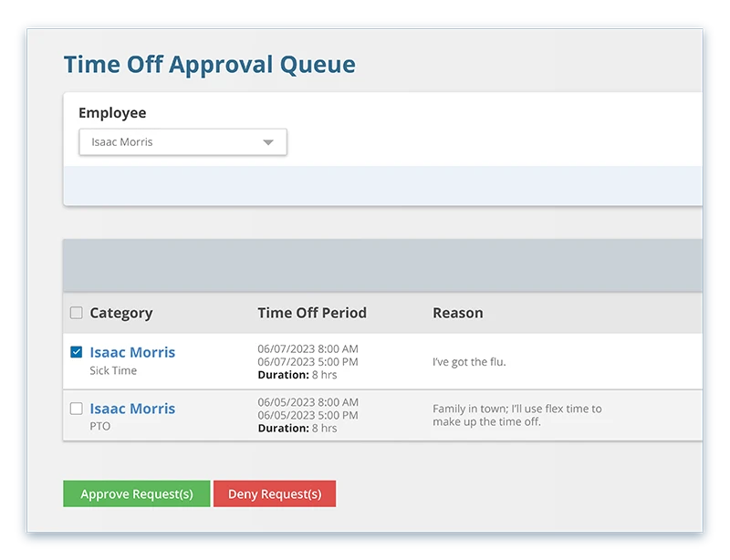The image size is (730, 560).
Task: Click the Sick Time category label
Action: (113, 371)
